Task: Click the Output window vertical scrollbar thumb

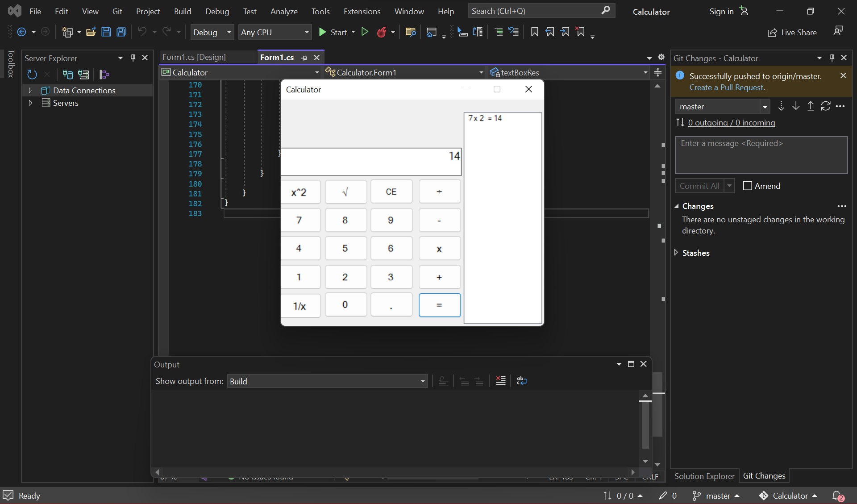Action: pos(645,424)
